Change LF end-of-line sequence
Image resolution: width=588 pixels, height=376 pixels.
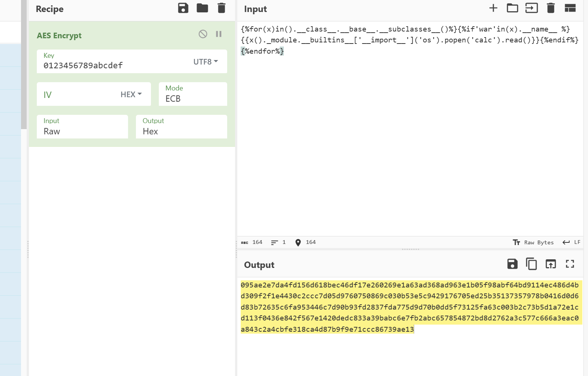click(x=571, y=242)
